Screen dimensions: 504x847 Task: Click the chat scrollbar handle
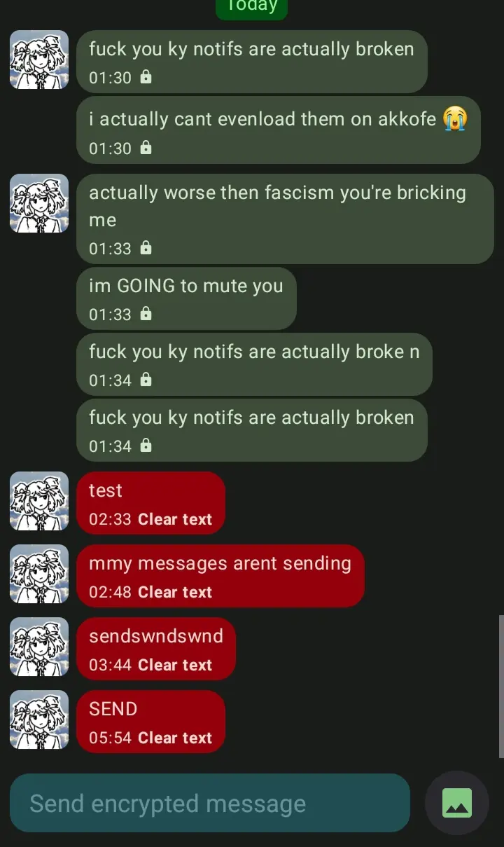coord(501,687)
